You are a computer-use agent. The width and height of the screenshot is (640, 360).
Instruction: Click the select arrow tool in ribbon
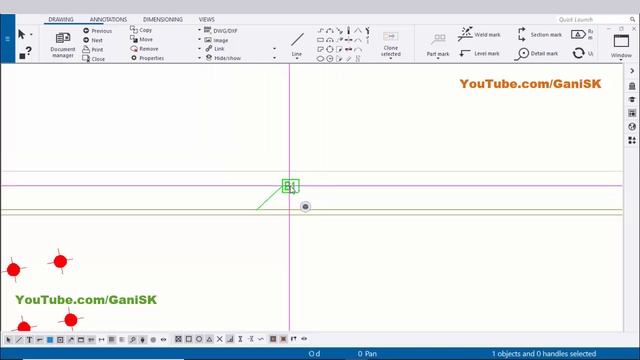point(22,35)
